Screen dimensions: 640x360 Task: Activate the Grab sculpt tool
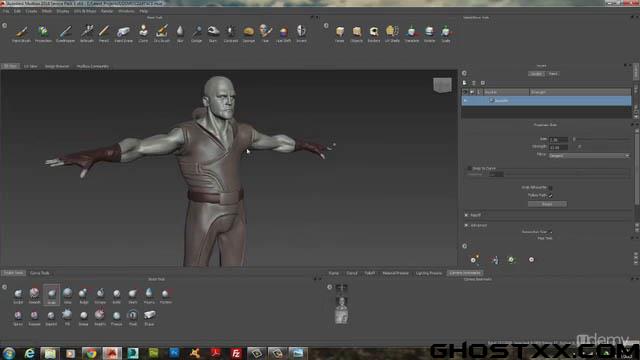click(51, 295)
